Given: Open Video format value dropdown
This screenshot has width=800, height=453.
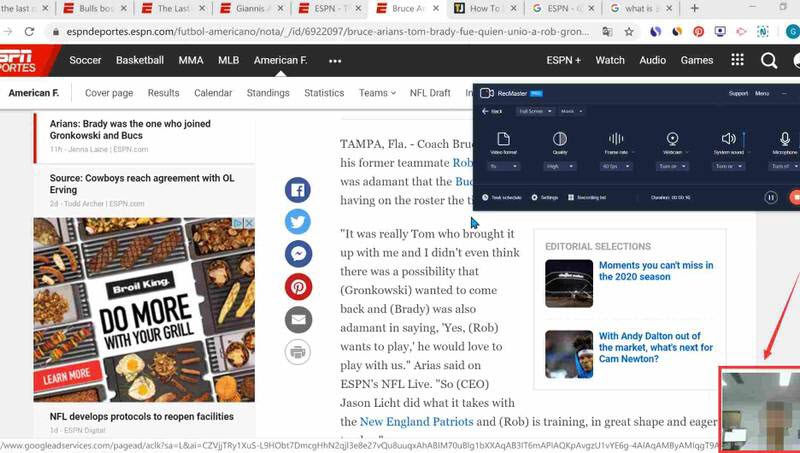Looking at the screenshot, I should point(504,166).
